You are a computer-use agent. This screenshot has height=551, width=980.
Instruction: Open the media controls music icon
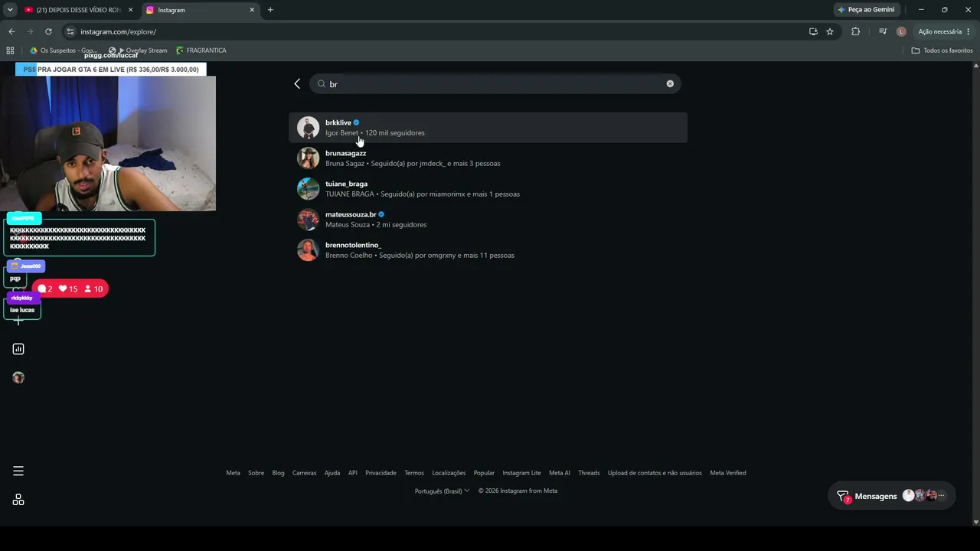[x=883, y=31]
